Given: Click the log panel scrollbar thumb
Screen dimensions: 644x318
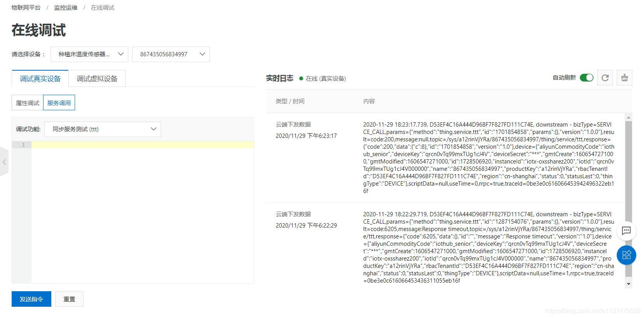Looking at the screenshot, I should coord(628,199).
